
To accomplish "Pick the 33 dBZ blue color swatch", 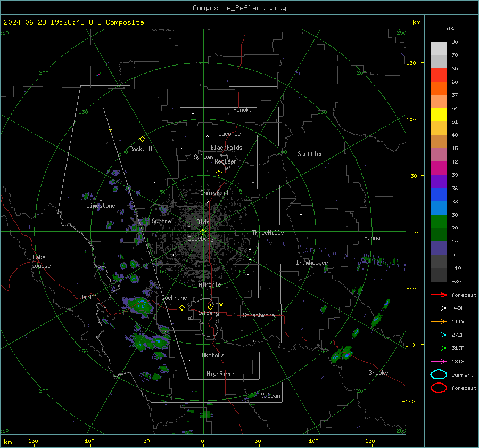I will (439, 194).
